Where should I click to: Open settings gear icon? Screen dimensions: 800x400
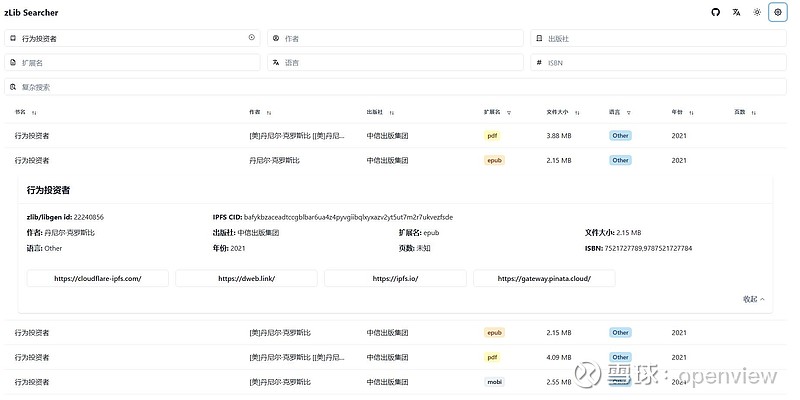777,12
